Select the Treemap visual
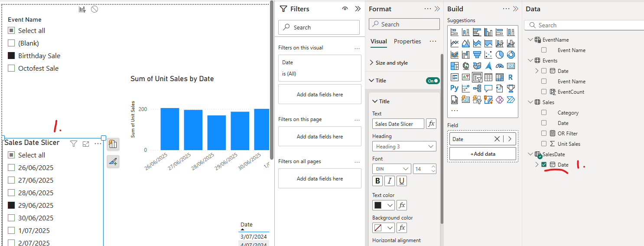Screen dimensions: 644x246 [455, 66]
